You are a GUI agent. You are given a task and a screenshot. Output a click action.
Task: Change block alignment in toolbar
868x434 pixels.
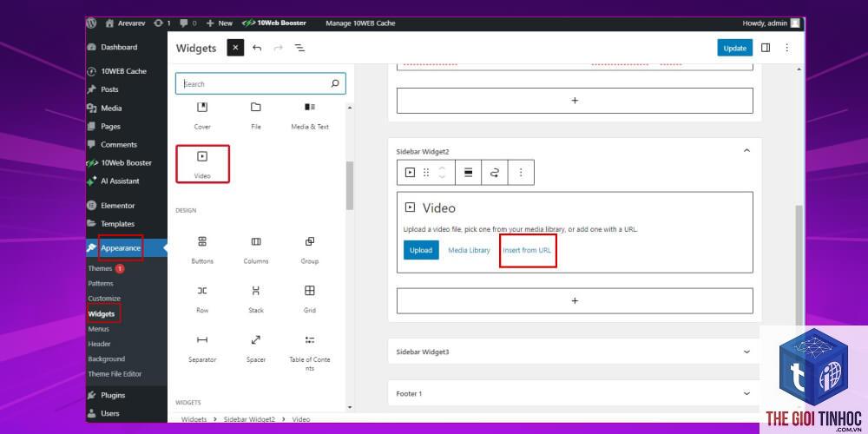(469, 173)
